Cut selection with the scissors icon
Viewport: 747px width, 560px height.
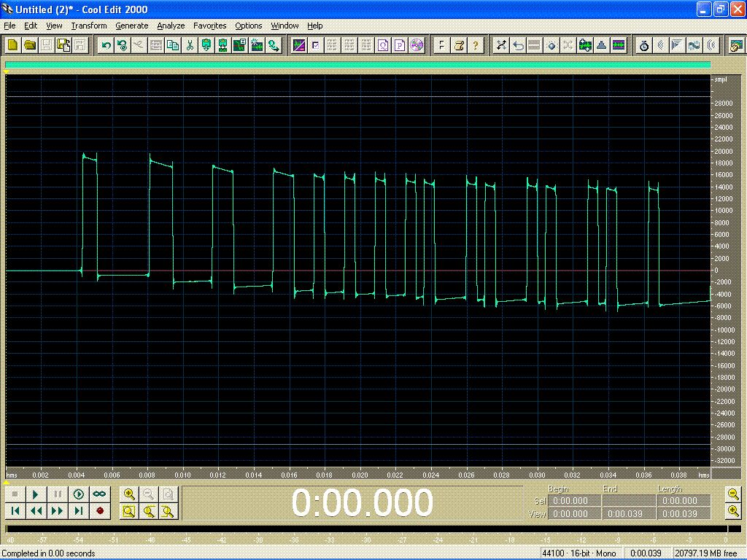tap(189, 45)
